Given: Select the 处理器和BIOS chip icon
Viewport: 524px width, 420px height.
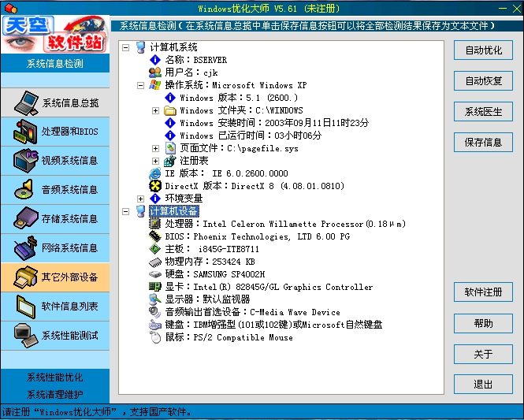Looking at the screenshot, I should click(x=26, y=132).
